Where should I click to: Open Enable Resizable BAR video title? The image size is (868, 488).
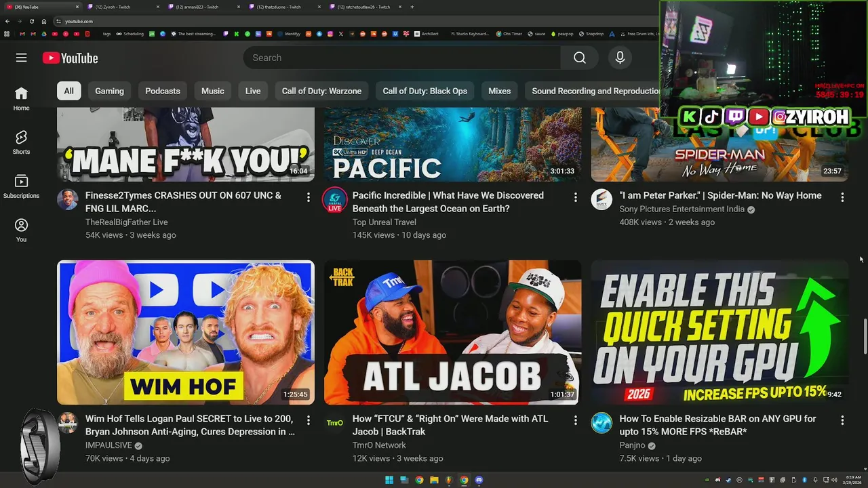click(x=717, y=425)
